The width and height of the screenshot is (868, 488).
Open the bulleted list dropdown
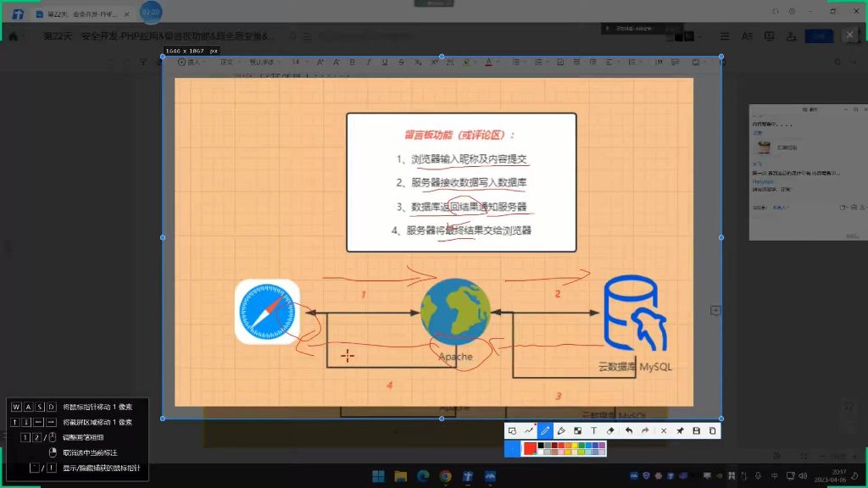point(518,63)
